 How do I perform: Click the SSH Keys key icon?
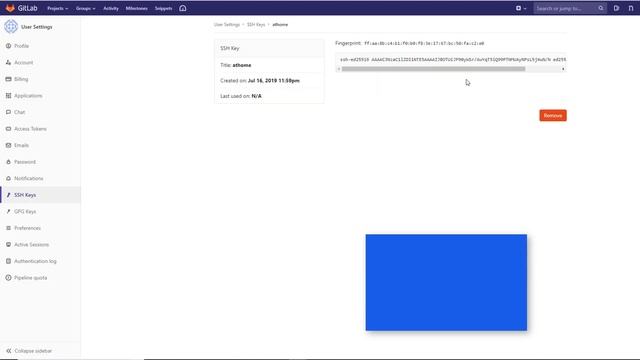pyautogui.click(x=8, y=195)
